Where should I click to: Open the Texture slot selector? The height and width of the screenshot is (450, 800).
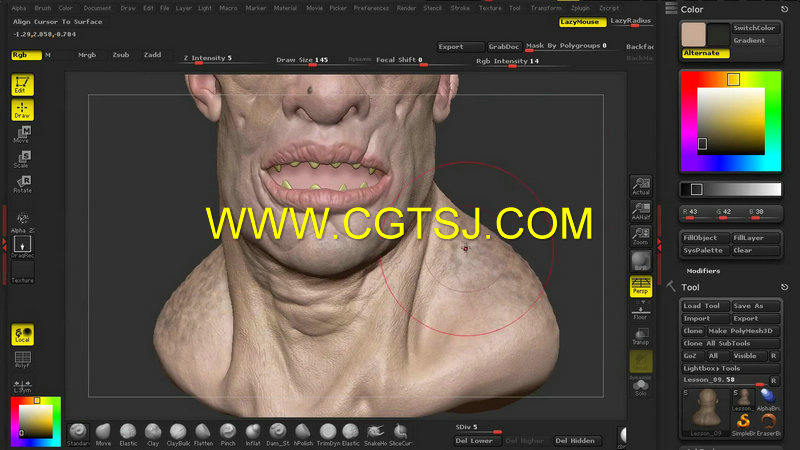pos(22,272)
